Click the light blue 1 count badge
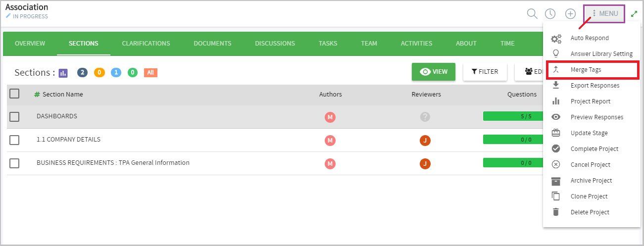The width and height of the screenshot is (644, 246). click(116, 73)
